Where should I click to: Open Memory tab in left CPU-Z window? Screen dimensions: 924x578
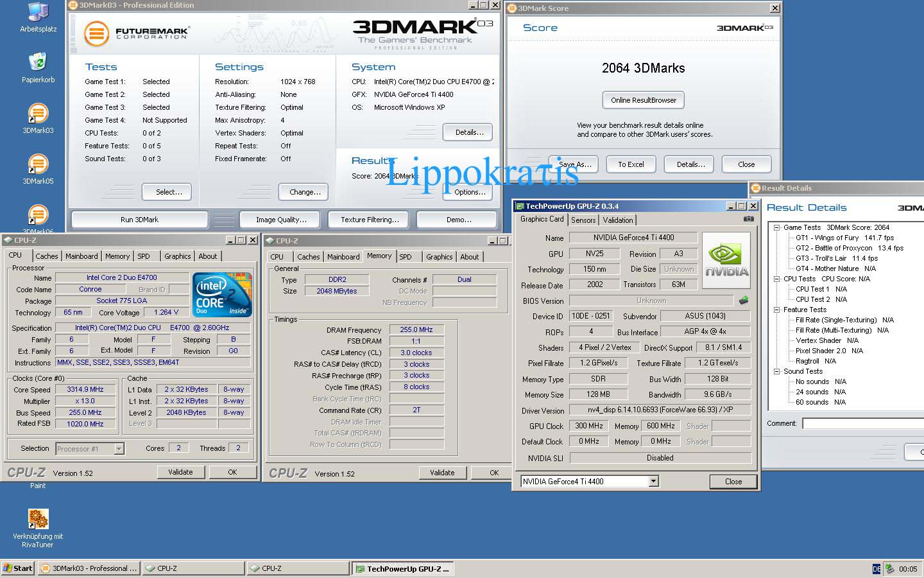coord(117,256)
